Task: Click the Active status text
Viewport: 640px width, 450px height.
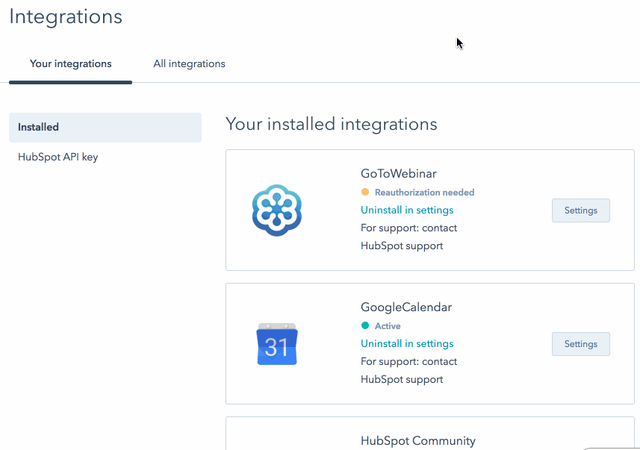Action: (x=388, y=326)
